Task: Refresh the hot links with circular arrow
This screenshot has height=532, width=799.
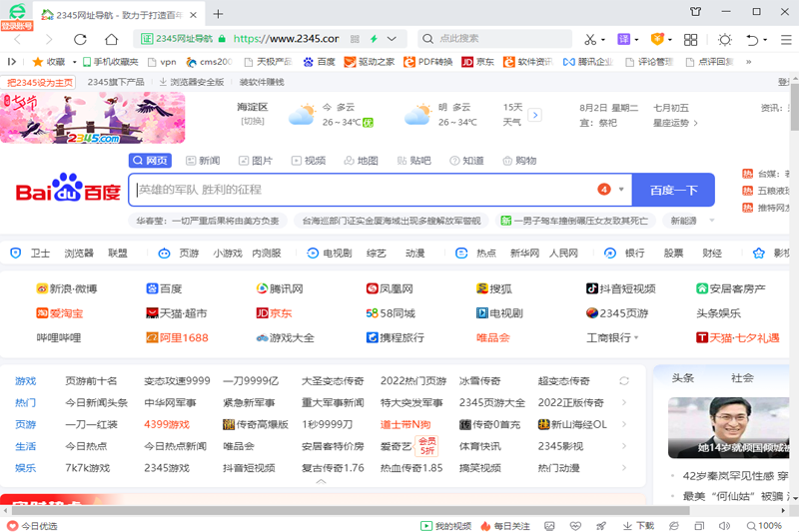Action: (x=624, y=381)
